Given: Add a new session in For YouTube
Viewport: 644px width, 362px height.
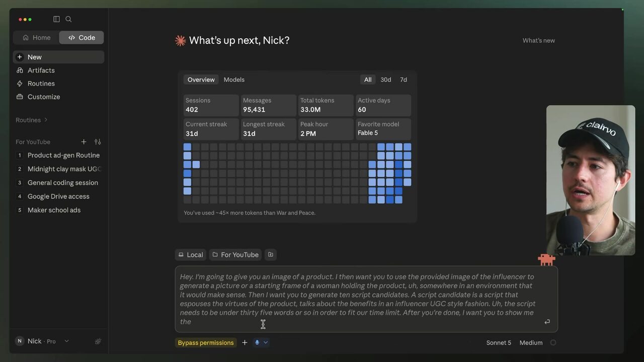Looking at the screenshot, I should [84, 142].
